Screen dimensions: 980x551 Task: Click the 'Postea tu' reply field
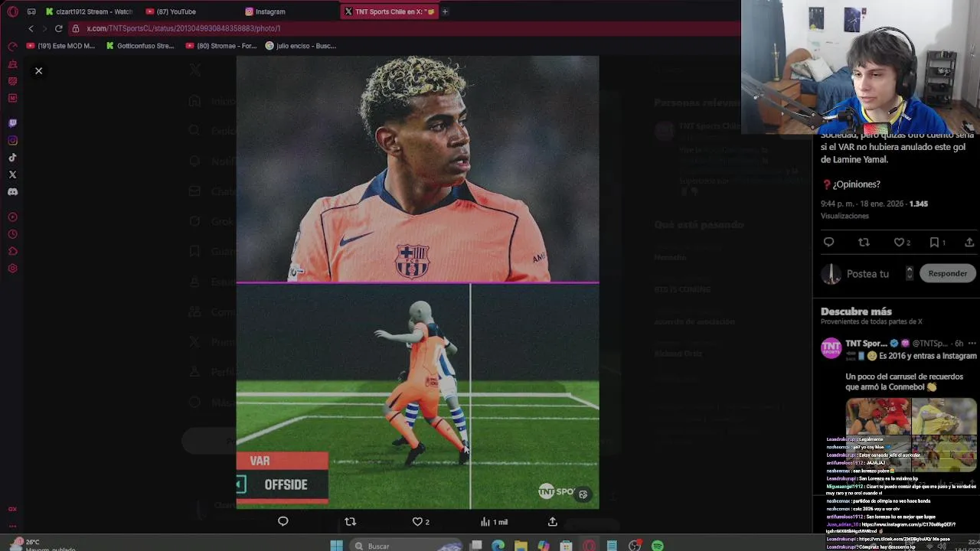867,273
